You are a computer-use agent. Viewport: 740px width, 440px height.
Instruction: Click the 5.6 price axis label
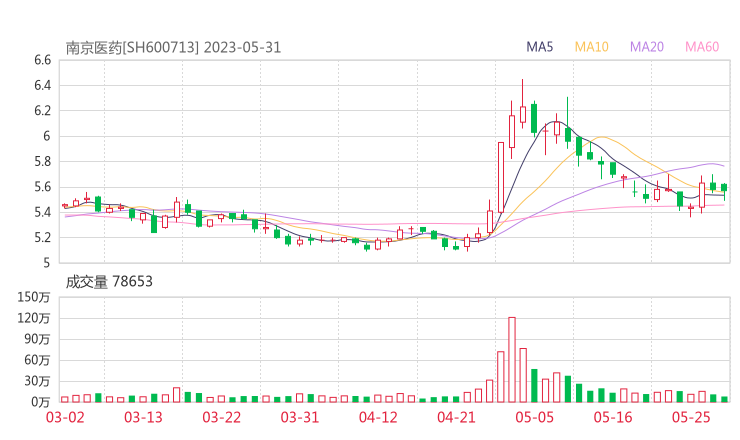(42, 187)
